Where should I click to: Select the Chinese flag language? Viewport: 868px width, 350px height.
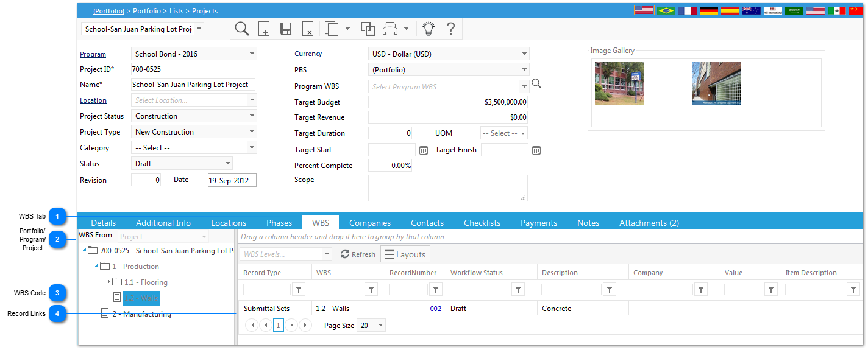coord(855,10)
